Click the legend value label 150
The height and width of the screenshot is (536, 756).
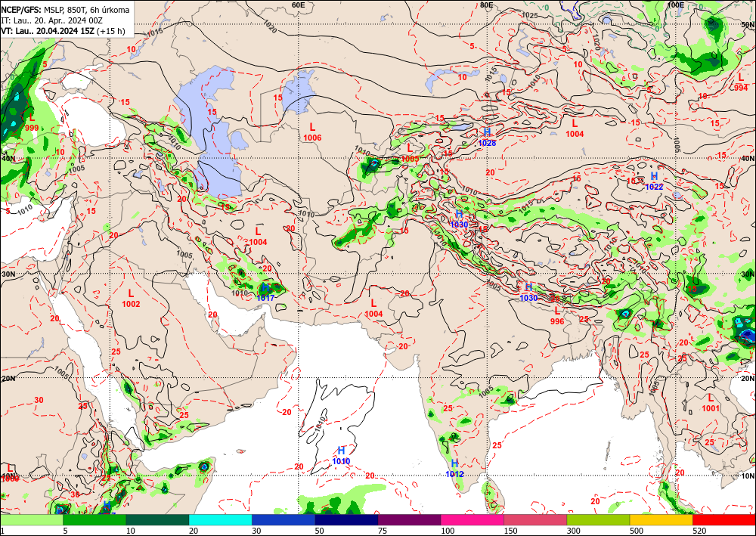click(510, 531)
